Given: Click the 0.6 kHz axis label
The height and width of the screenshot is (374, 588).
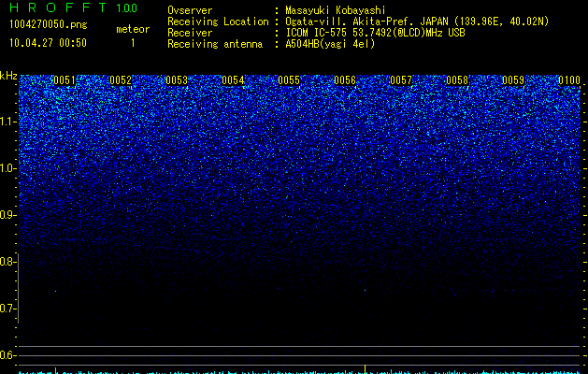Looking at the screenshot, I should coord(7,355).
